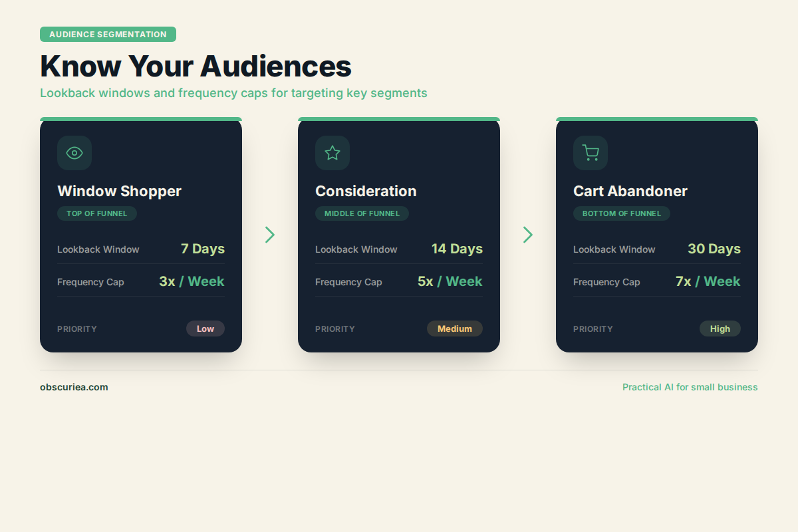798x532 pixels.
Task: Click PRIORITY label in Cart Abandoner card
Action: [593, 329]
